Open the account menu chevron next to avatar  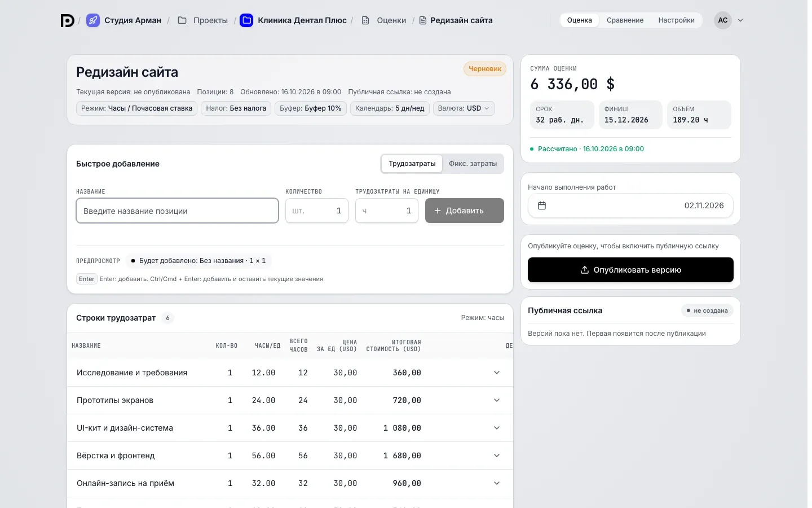[x=740, y=20]
